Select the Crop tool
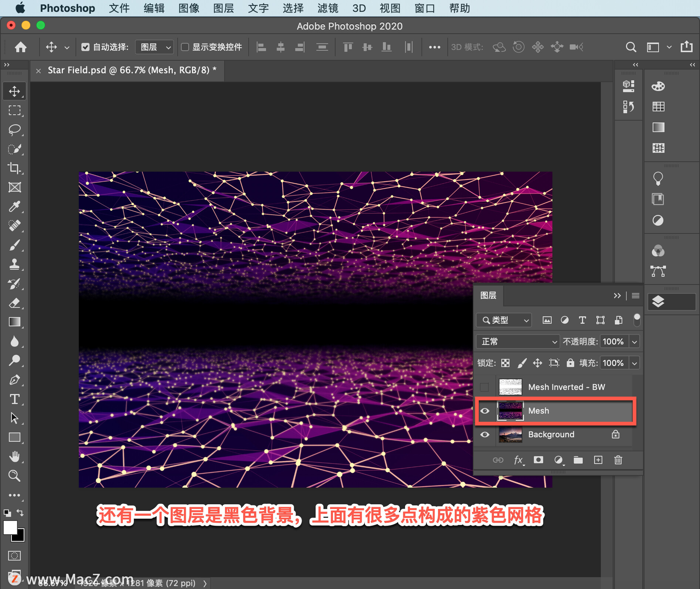The width and height of the screenshot is (700, 589). tap(14, 168)
